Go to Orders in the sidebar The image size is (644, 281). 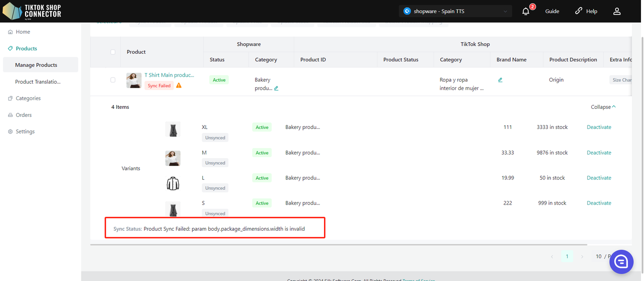click(x=24, y=115)
